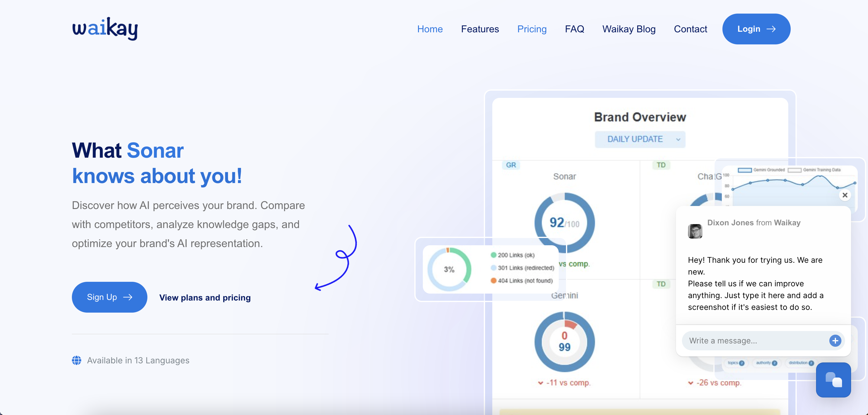Click the Waikay logo
This screenshot has height=415, width=868.
pos(105,29)
